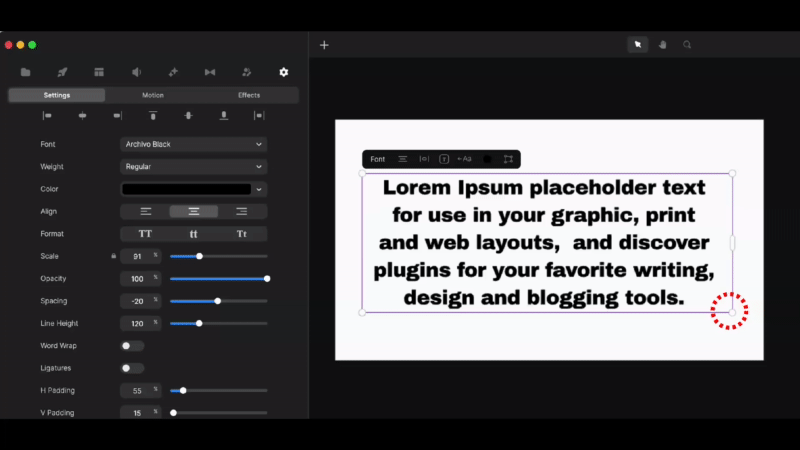The width and height of the screenshot is (800, 450).
Task: Click the H Padding slider handle
Action: 183,391
